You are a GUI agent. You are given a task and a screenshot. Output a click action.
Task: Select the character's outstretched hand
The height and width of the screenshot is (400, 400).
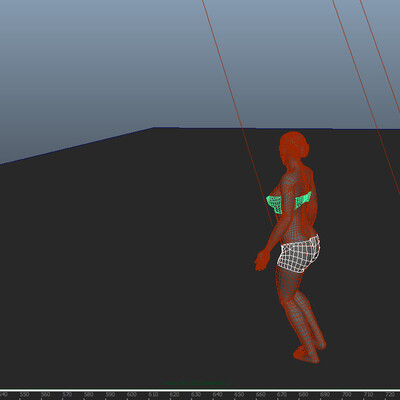coord(262,260)
